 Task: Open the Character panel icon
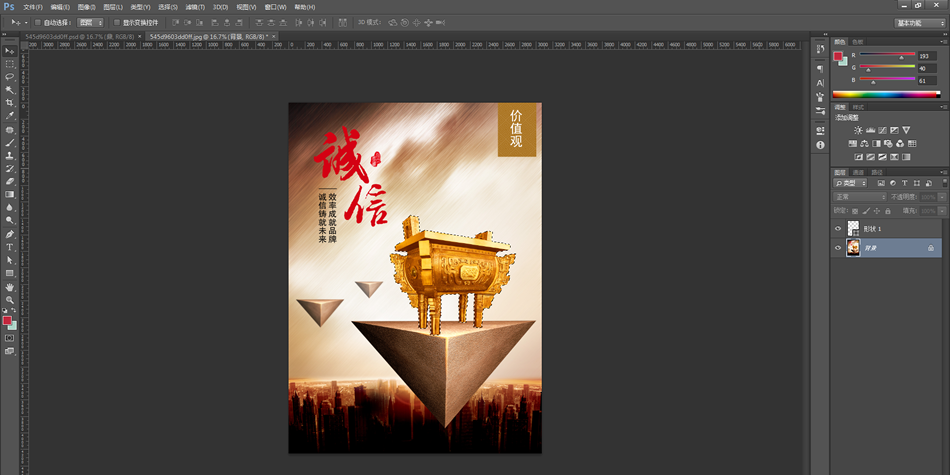(820, 83)
